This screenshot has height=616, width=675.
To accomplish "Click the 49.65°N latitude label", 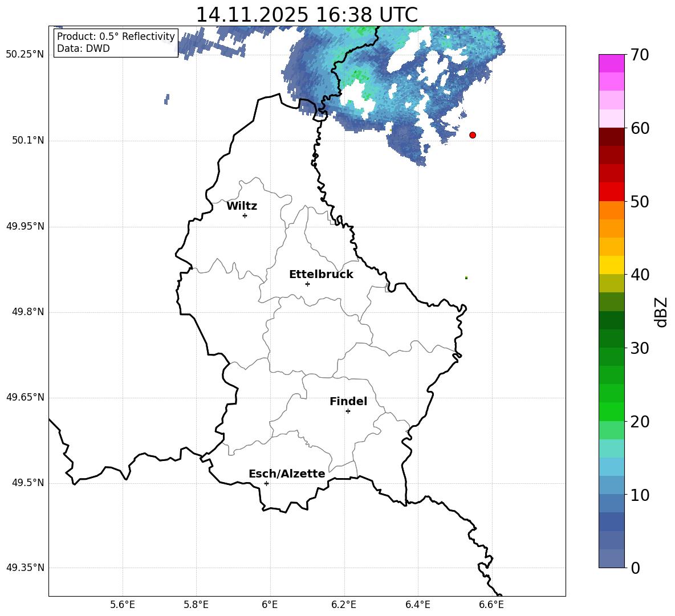I will point(25,397).
